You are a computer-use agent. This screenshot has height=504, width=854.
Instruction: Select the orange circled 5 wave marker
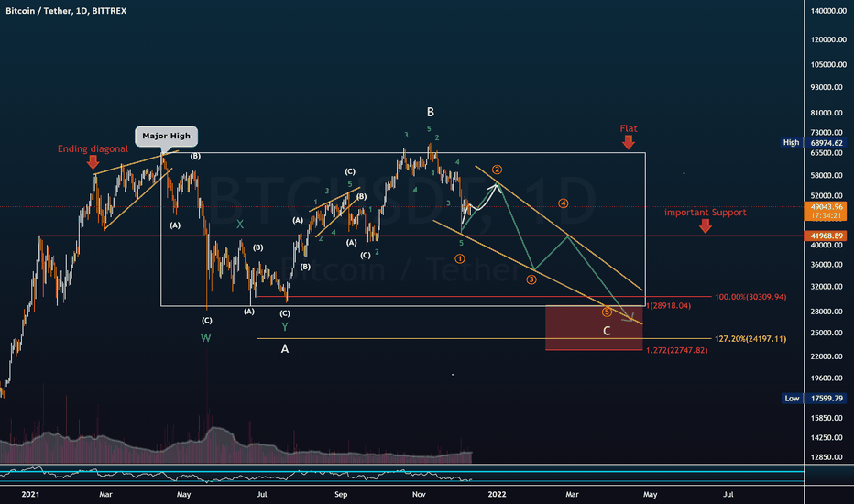[x=607, y=312]
